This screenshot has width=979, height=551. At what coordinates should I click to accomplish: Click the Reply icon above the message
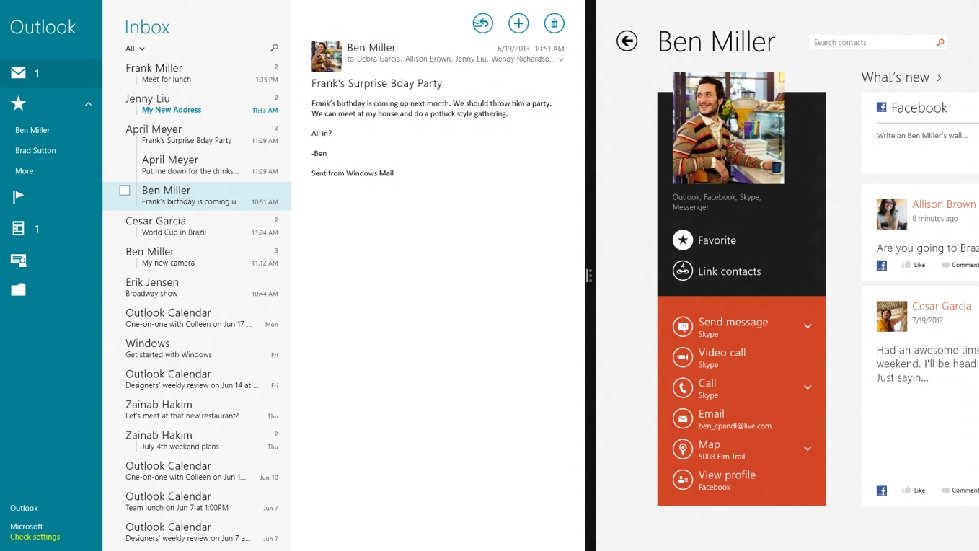point(483,23)
